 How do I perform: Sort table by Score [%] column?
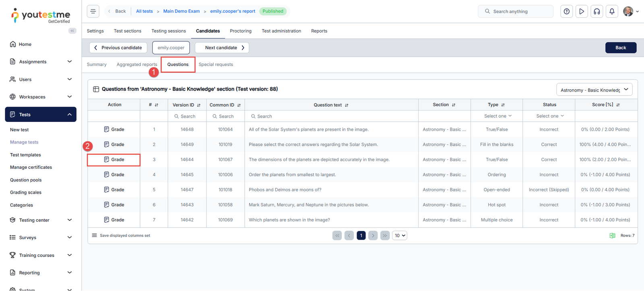[618, 105]
